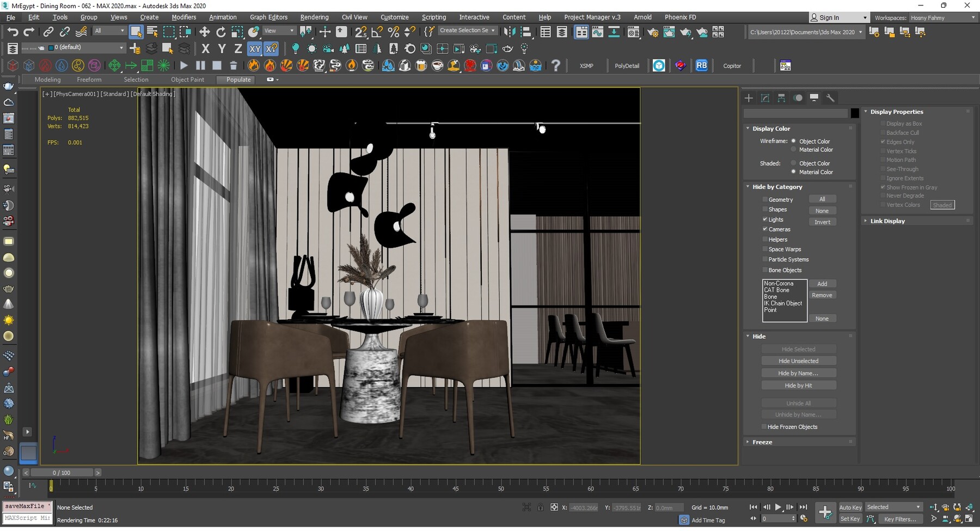Click the Hide Unselected button
The image size is (980, 531).
(x=798, y=360)
